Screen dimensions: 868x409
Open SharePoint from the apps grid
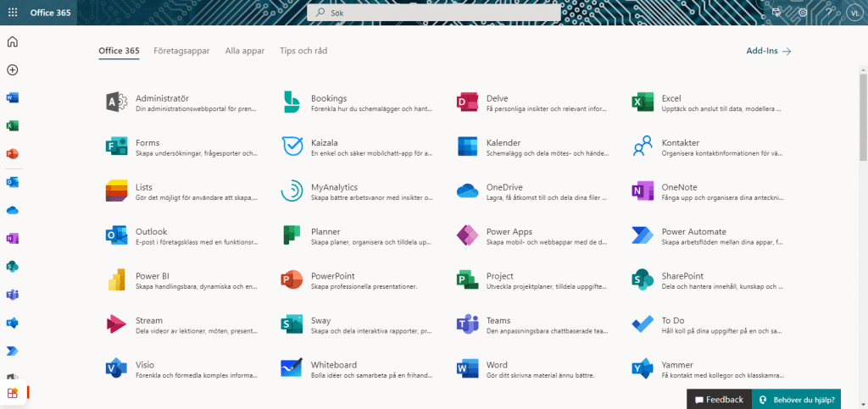point(643,279)
